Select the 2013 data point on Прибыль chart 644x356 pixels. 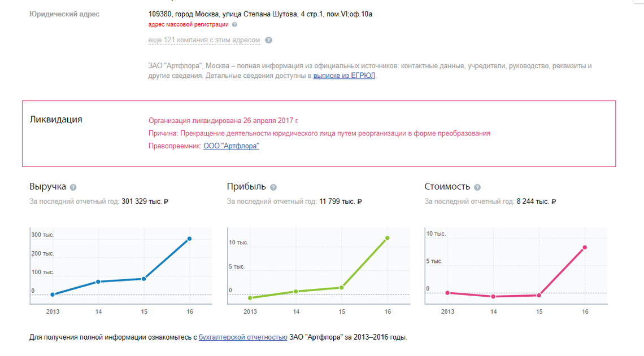point(250,298)
